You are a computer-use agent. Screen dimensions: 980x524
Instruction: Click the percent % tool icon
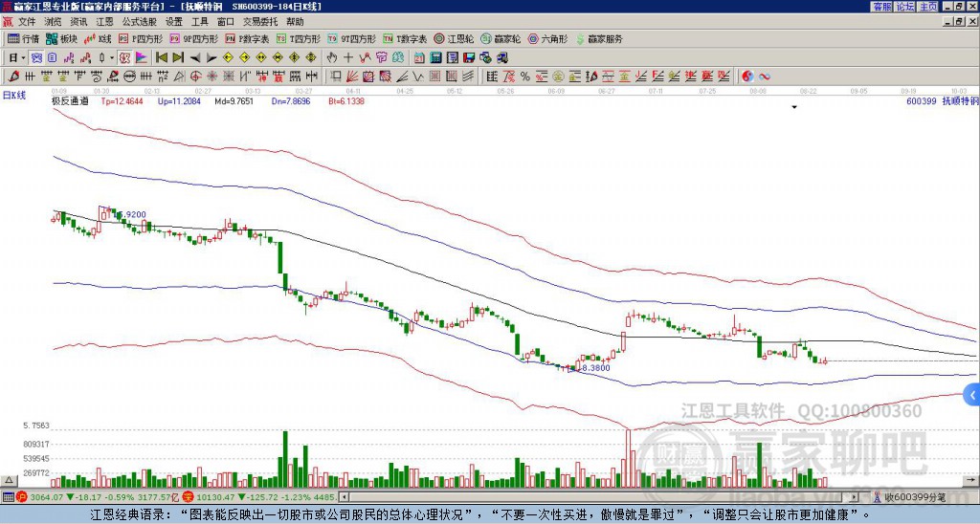pyautogui.click(x=525, y=76)
